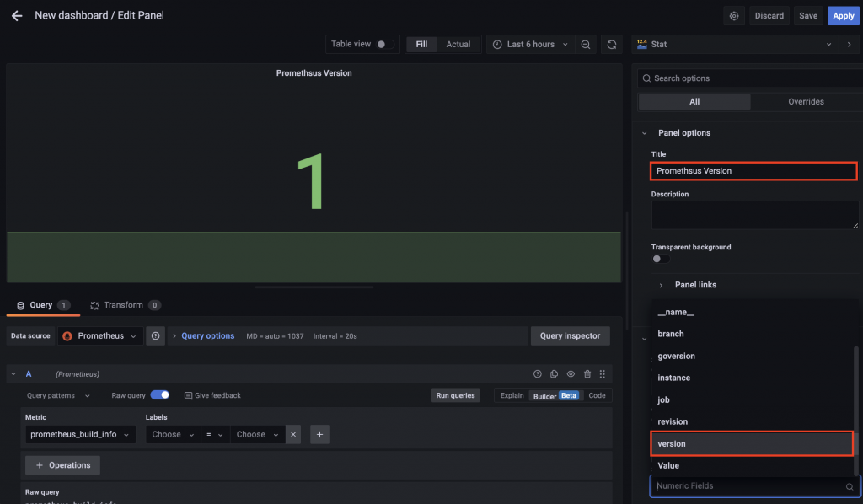863x504 pixels.
Task: Open the label name Choose dropdown
Action: click(173, 435)
